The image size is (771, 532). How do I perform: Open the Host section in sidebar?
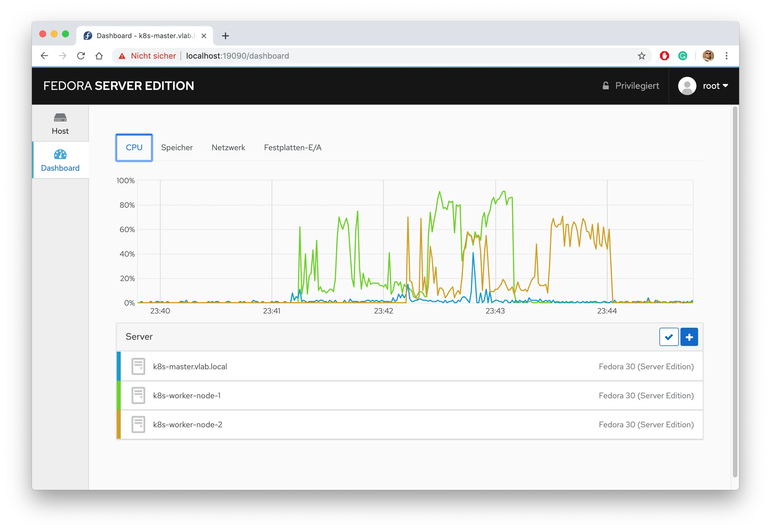point(60,123)
